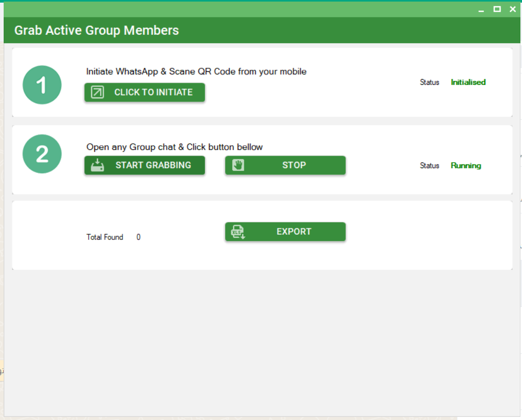Click the step 1 circle badge
Screen dimensions: 522x420
coord(42,85)
